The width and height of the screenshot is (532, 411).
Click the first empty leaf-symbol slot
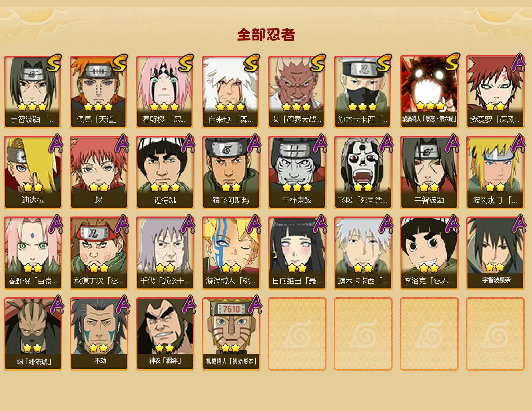pyautogui.click(x=297, y=334)
